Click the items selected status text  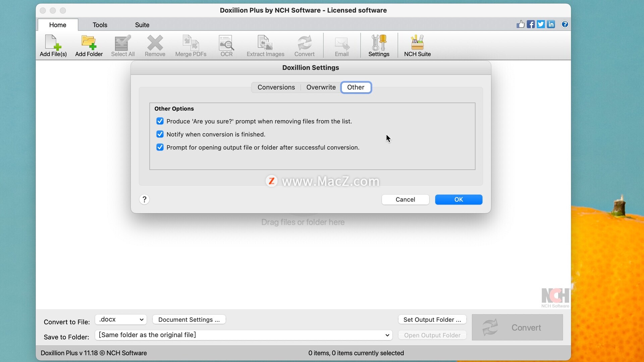[356, 353]
